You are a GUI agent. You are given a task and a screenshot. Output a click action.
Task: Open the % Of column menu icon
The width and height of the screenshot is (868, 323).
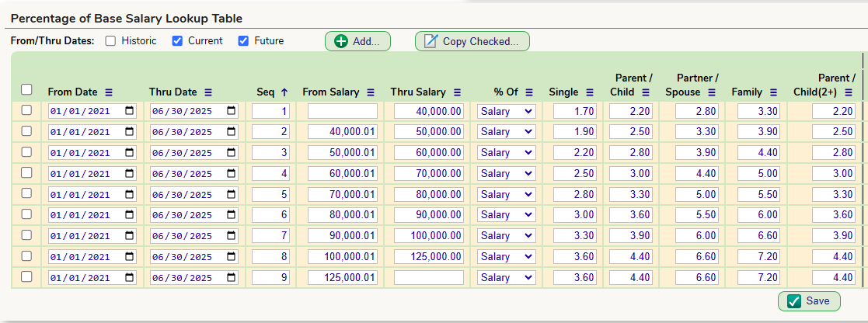[529, 92]
